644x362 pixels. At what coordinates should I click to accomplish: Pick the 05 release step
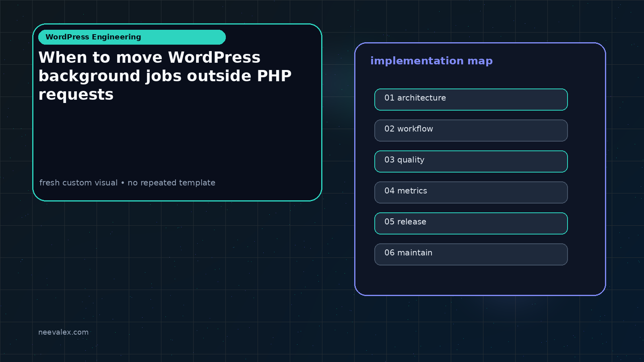coord(471,223)
